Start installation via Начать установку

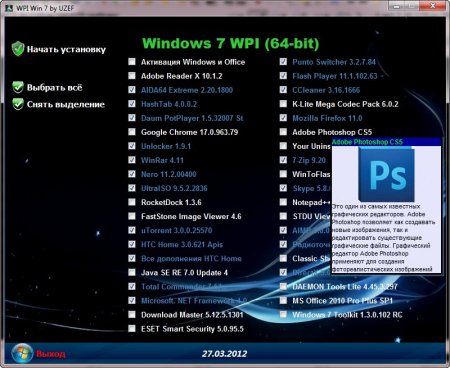[66, 49]
